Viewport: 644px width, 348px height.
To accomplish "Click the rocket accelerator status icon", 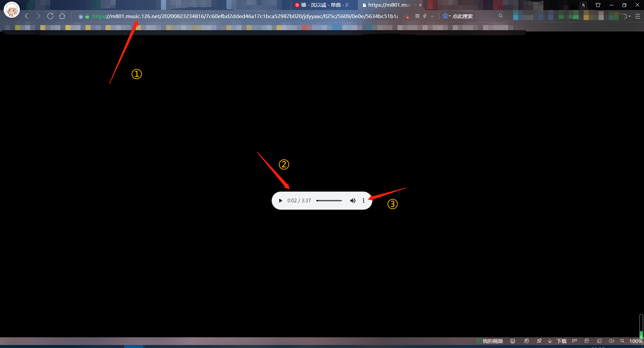I will pyautogui.click(x=539, y=341).
